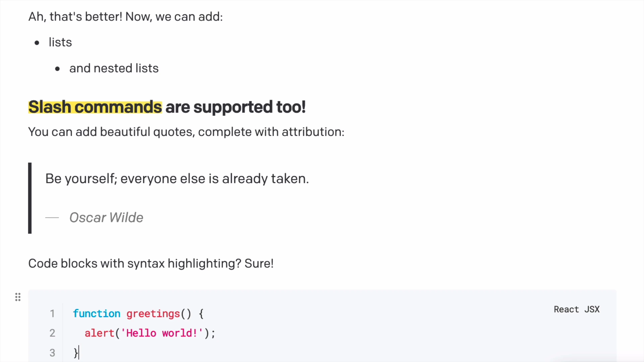Viewport: 644px width, 362px height.
Task: Click the "Be yourself" quote text
Action: click(177, 179)
